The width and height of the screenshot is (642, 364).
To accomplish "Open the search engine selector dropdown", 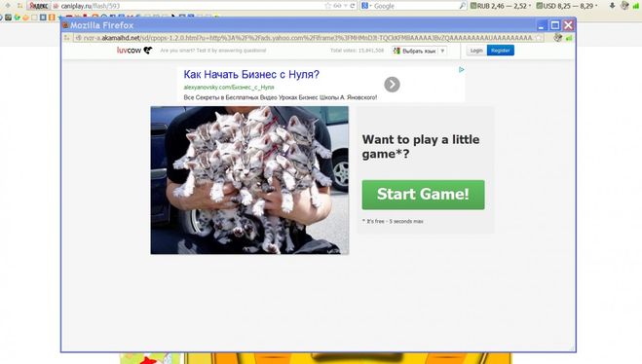I will [366, 6].
